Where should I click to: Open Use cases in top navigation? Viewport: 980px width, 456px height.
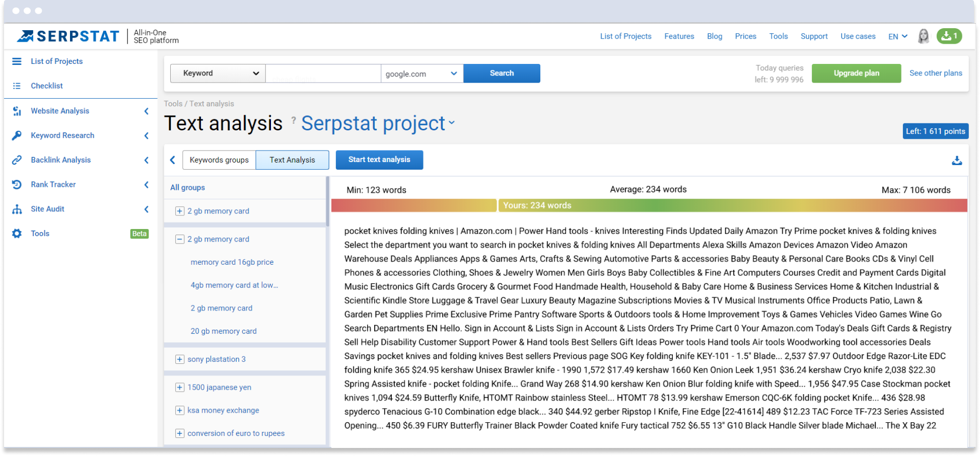click(858, 36)
